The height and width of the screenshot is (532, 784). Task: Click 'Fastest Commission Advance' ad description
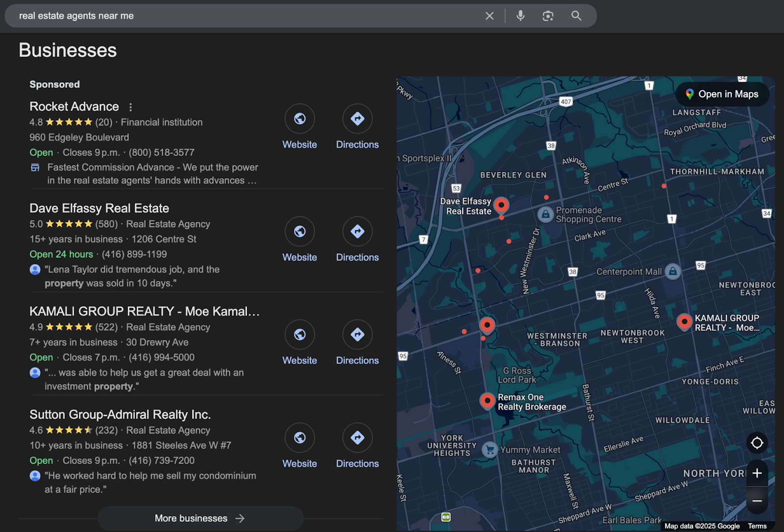point(152,174)
